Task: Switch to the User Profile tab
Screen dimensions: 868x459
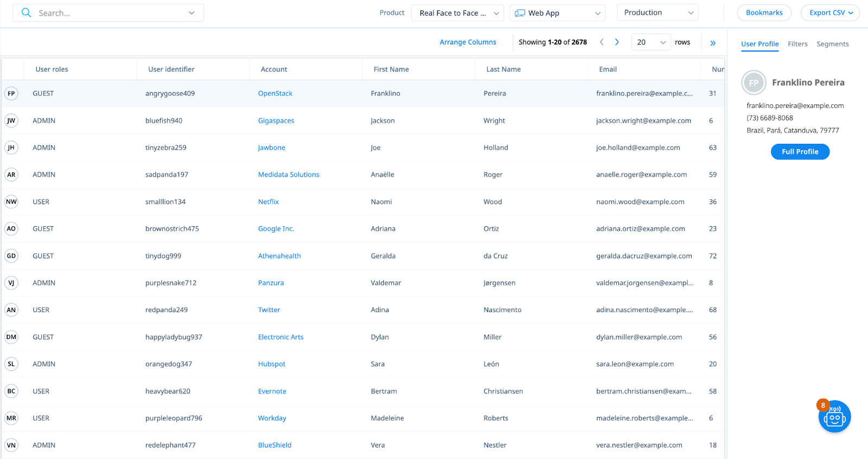Action: [759, 44]
